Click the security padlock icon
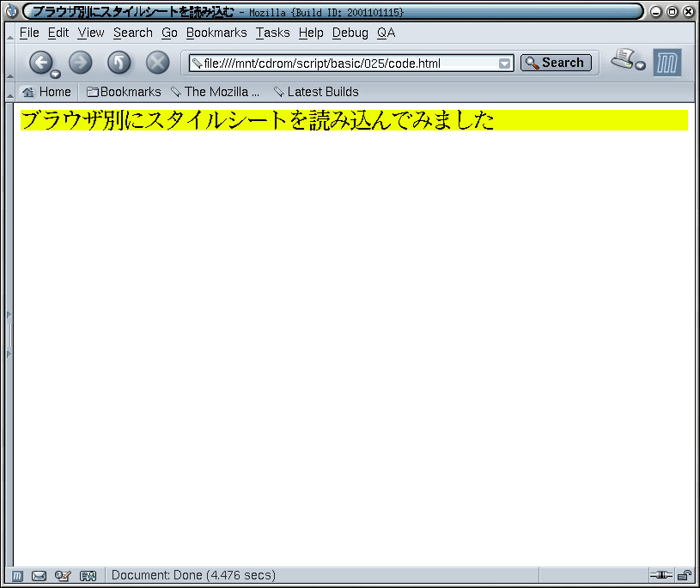Image resolution: width=700 pixels, height=588 pixels. click(684, 575)
